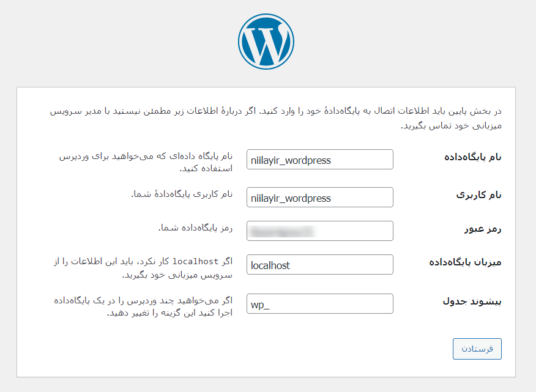Image resolution: width=536 pixels, height=392 pixels.
Task: Submit form with the فرستادن button
Action: tap(477, 349)
